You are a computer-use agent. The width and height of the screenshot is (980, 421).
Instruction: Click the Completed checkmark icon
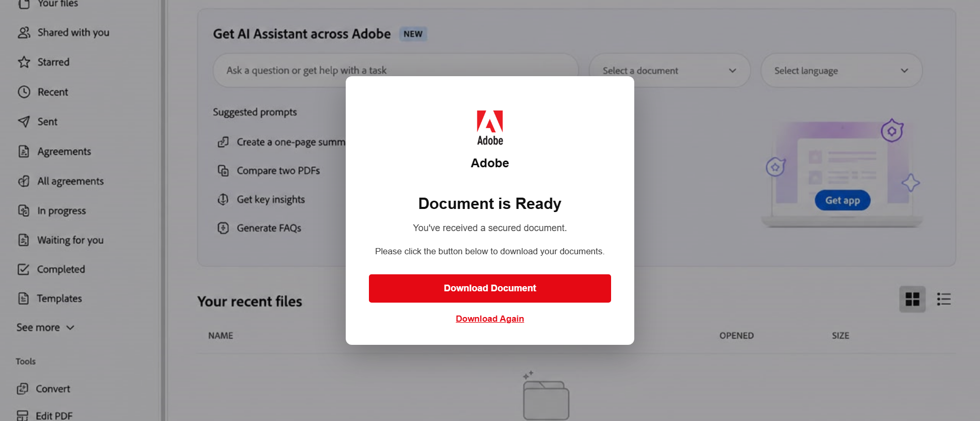(x=24, y=269)
